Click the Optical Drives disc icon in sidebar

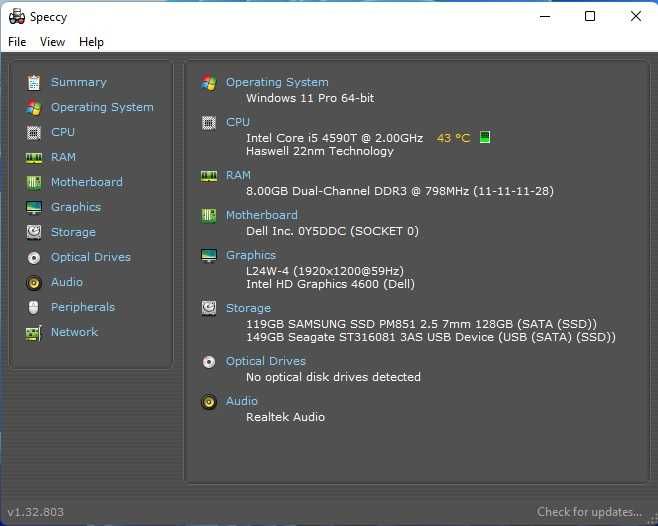[x=34, y=257]
